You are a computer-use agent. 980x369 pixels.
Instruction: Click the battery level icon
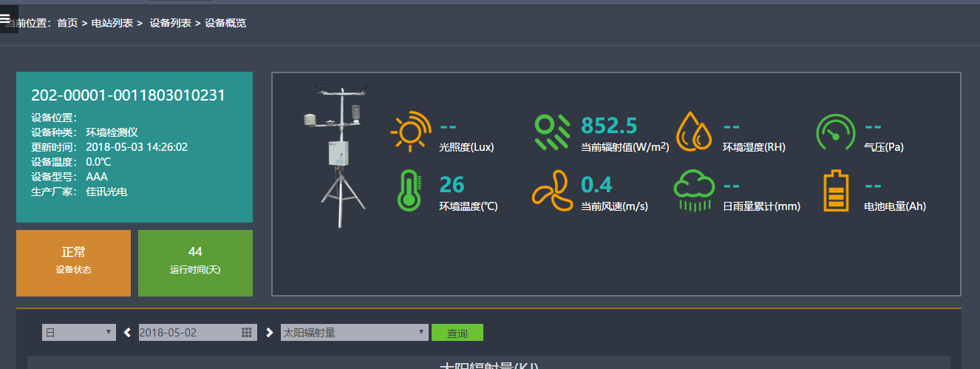click(x=836, y=191)
